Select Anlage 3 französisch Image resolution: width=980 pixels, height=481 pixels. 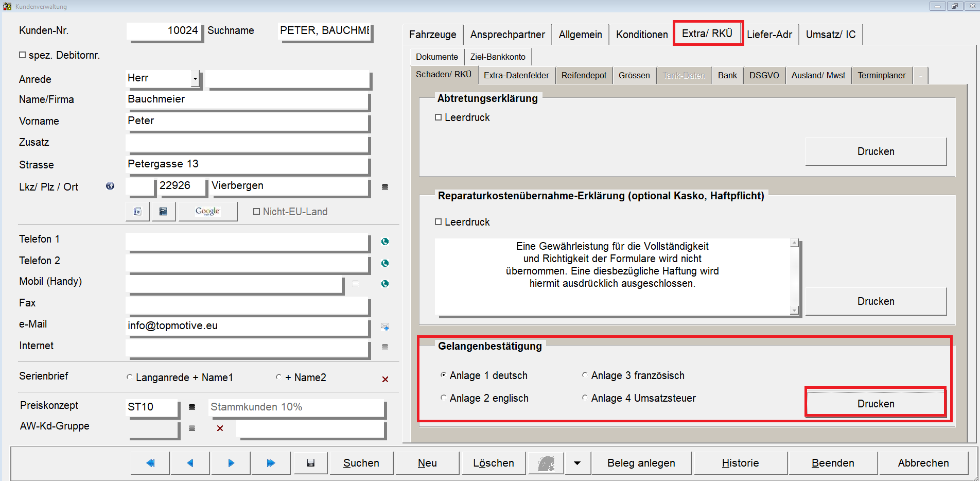(585, 375)
